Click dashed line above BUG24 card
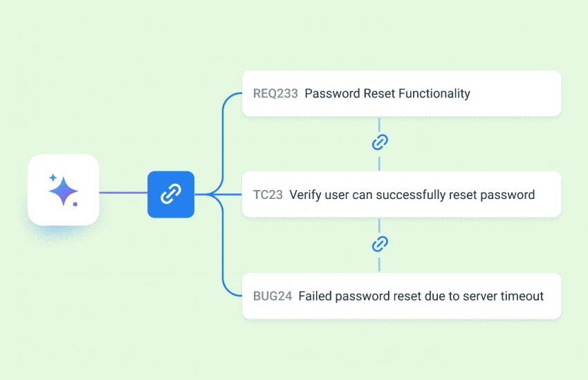Image resolution: width=588 pixels, height=380 pixels. pos(380,263)
